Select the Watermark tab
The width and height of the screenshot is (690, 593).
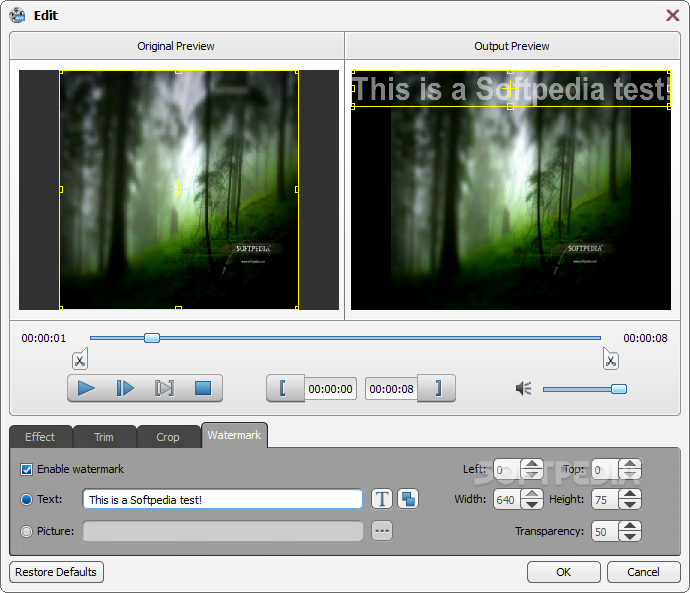pyautogui.click(x=234, y=435)
